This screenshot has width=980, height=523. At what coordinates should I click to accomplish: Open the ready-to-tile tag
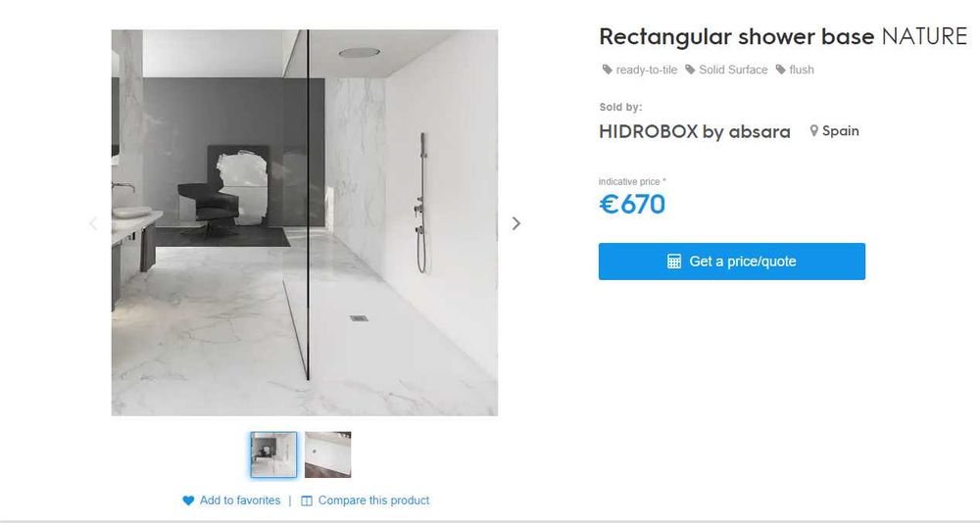click(x=646, y=70)
